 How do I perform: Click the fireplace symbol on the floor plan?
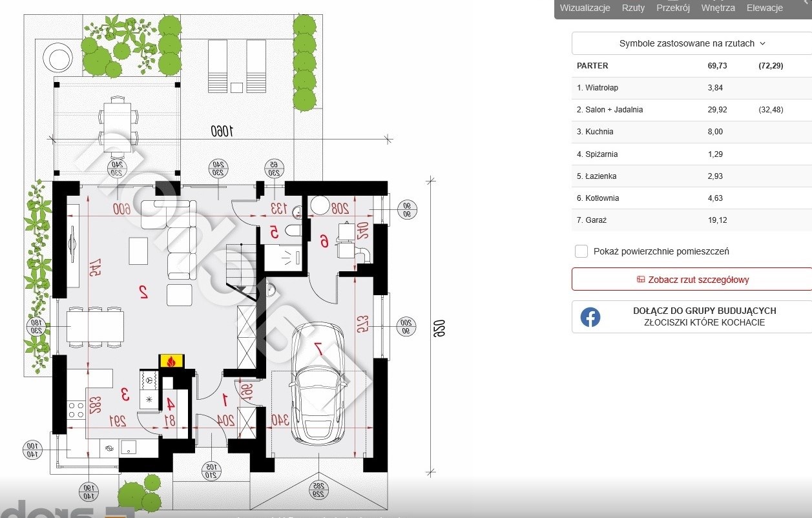(x=171, y=362)
